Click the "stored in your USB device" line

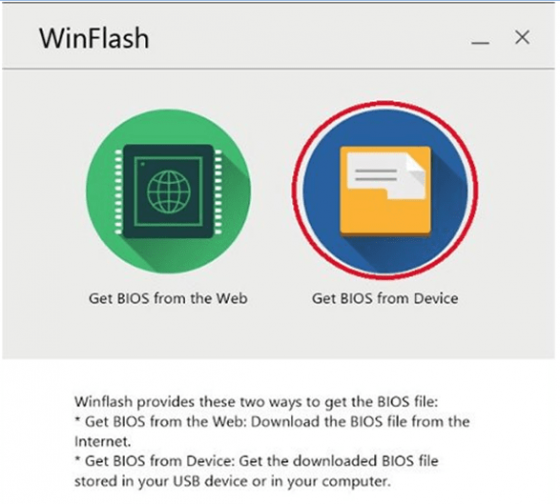[x=232, y=481]
